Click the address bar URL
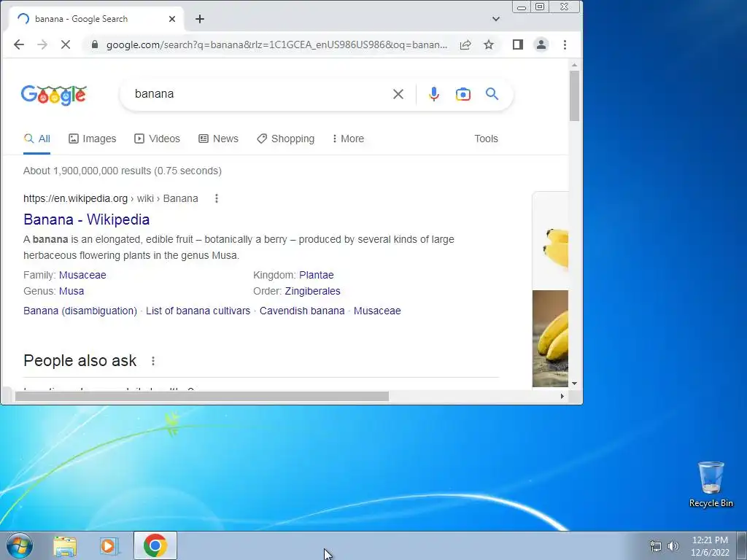747x560 pixels. click(276, 44)
